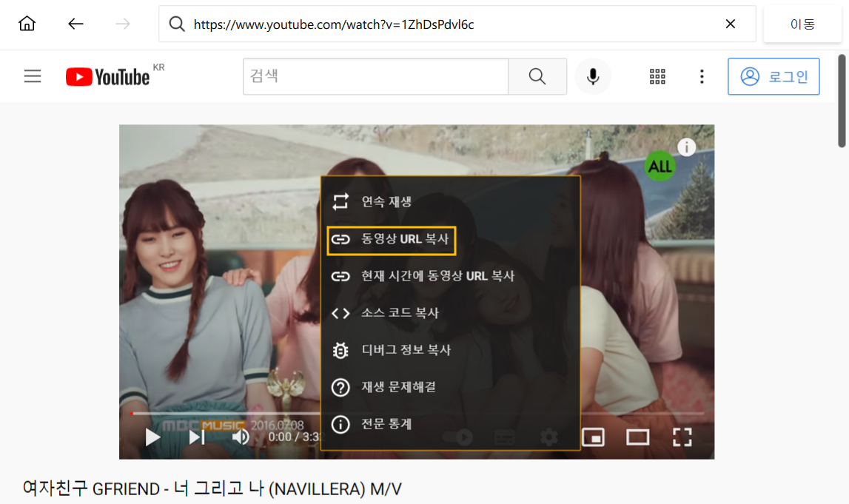This screenshot has height=504, width=849.
Task: Open settings via three-dot menu icon
Action: 702,76
